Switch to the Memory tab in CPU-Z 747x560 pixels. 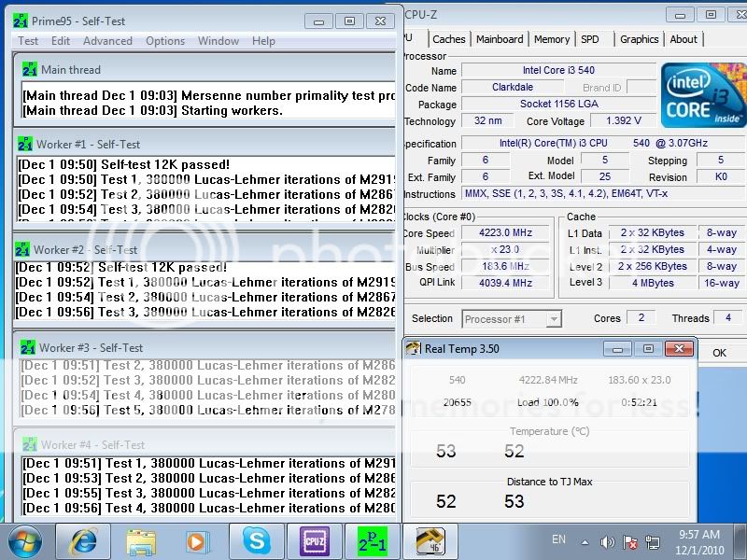tap(552, 39)
